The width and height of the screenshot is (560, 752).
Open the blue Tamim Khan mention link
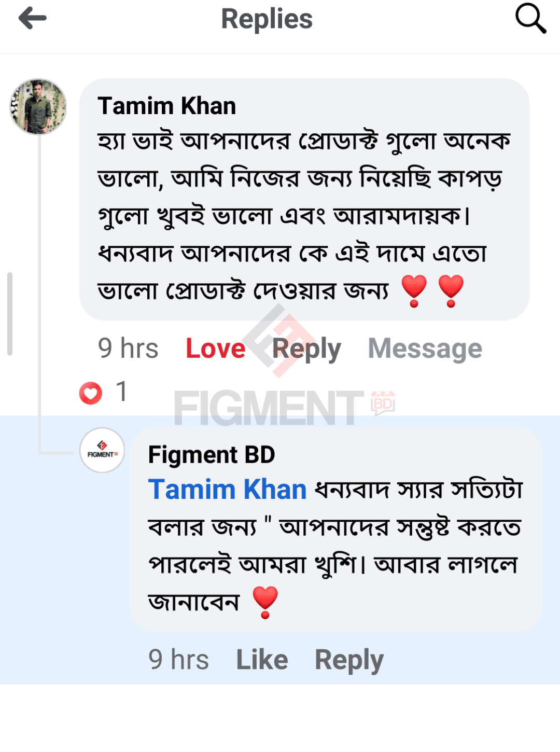227,490
